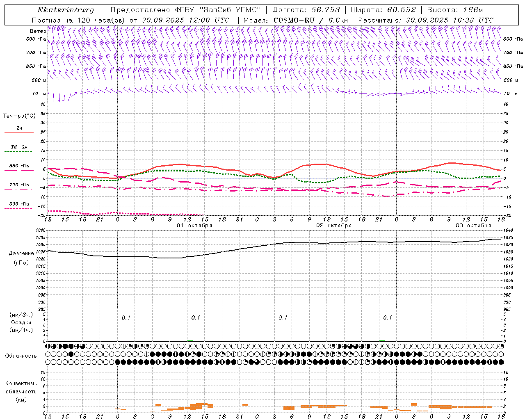
Task: Click the '(мм/1ч.)' precipitation unit label
Action: tap(21, 330)
